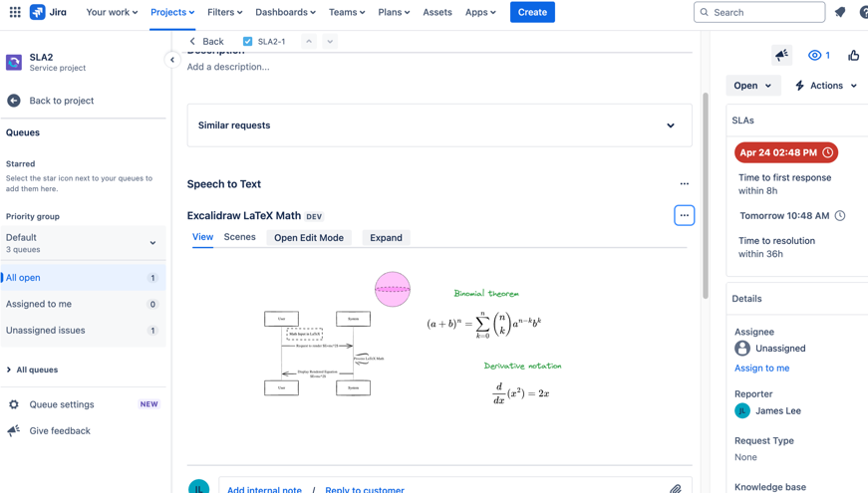Click Reply to customer link
The width and height of the screenshot is (868, 493).
pos(365,490)
